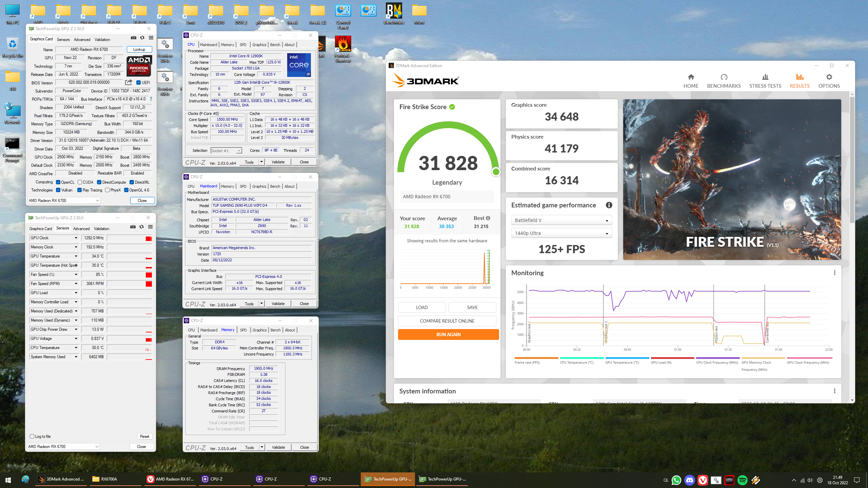Open GPU selector dropdown in GPU-Z Sensors window
The width and height of the screenshot is (868, 488).
pyautogui.click(x=63, y=447)
